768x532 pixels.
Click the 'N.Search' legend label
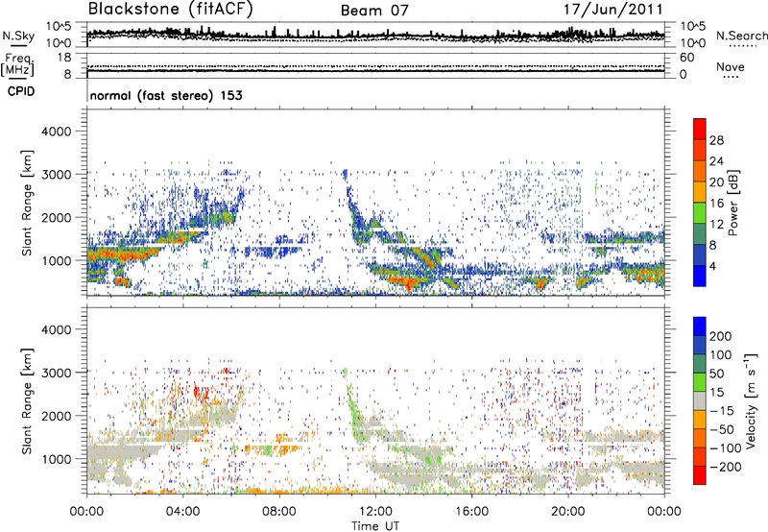[741, 36]
